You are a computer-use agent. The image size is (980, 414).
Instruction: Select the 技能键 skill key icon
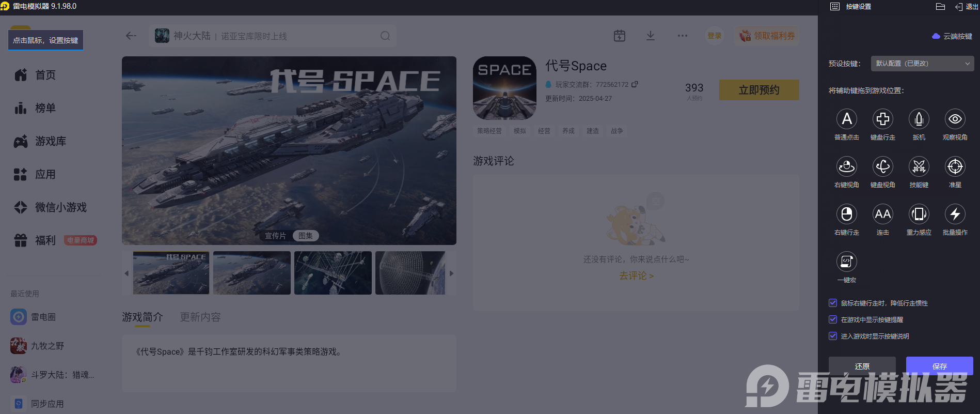(919, 167)
